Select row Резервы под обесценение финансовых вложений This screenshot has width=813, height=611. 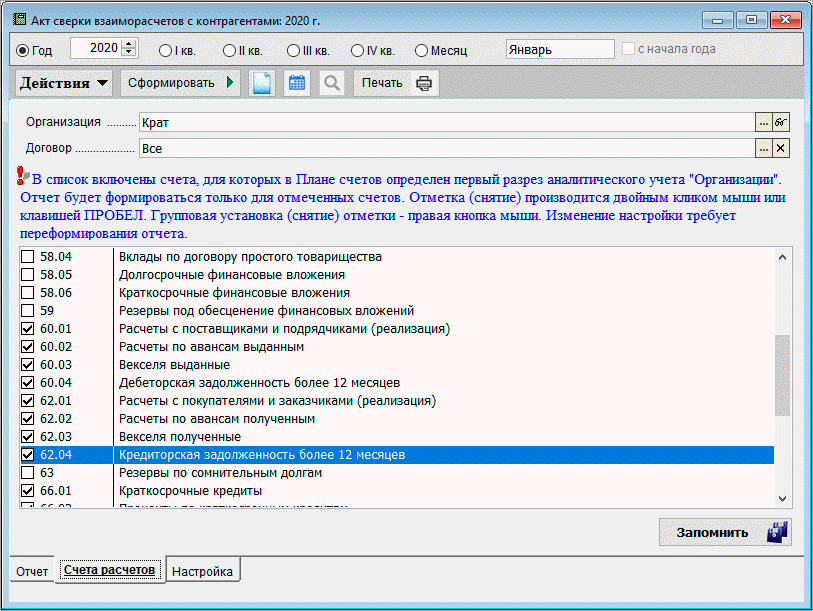[397, 311]
